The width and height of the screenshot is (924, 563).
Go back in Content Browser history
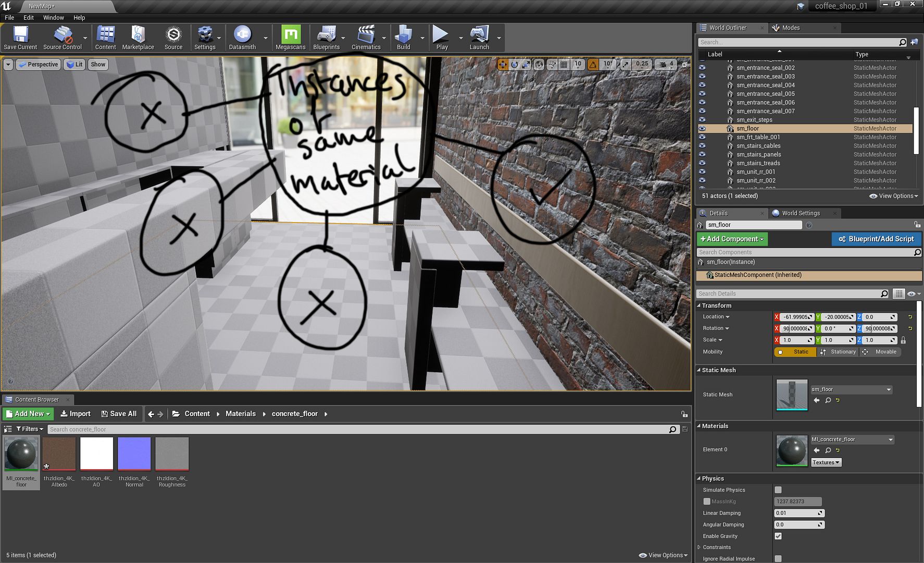[151, 414]
